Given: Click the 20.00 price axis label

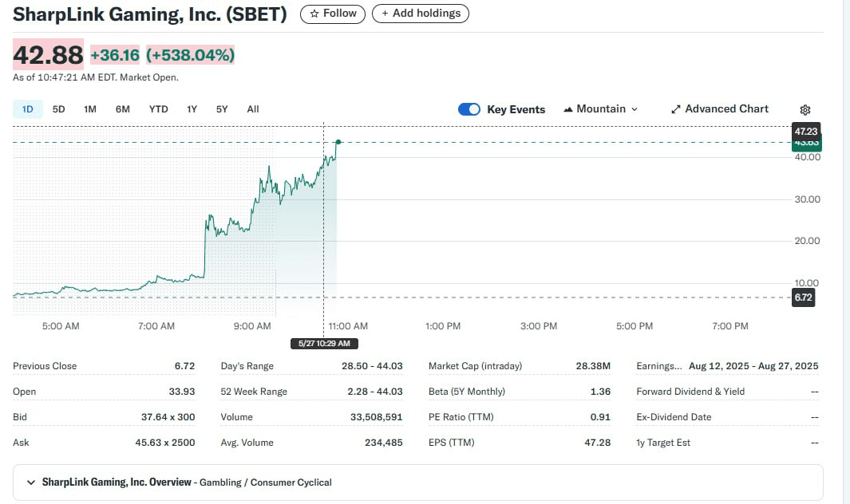Looking at the screenshot, I should tap(807, 241).
